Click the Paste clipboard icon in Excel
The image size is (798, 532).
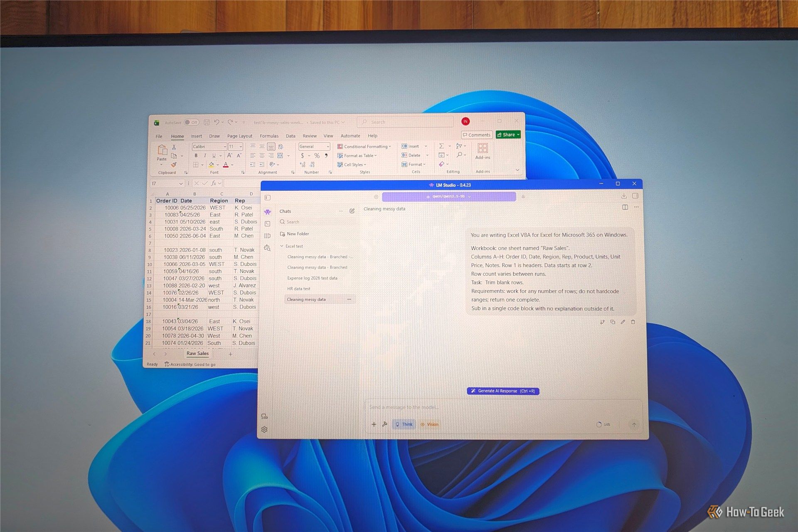(x=162, y=150)
